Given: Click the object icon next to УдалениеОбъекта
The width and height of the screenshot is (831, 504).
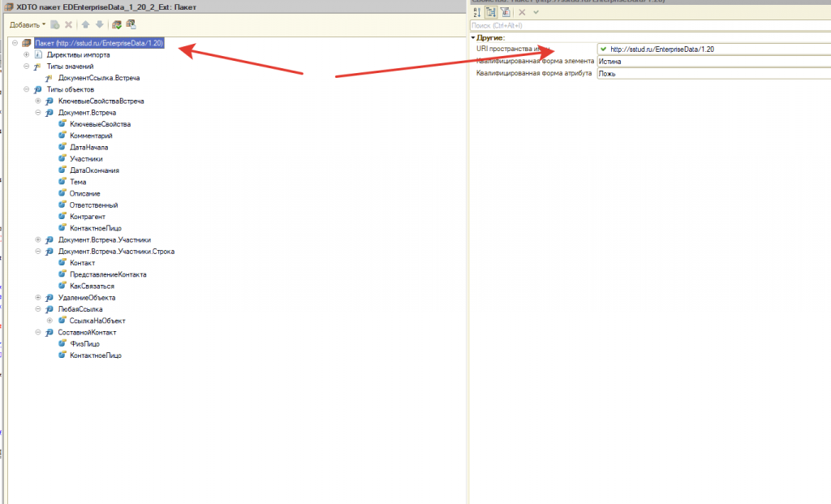Looking at the screenshot, I should pyautogui.click(x=50, y=298).
